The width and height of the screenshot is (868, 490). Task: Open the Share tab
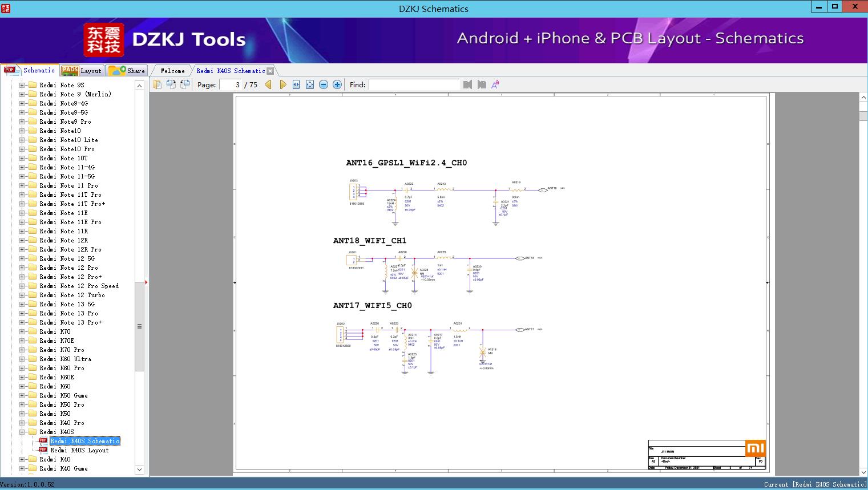127,71
